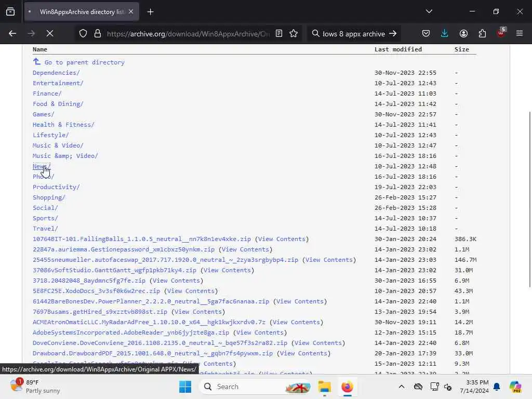Download the DrawboardPDF zip file
The image size is (532, 399).
pos(153,353)
